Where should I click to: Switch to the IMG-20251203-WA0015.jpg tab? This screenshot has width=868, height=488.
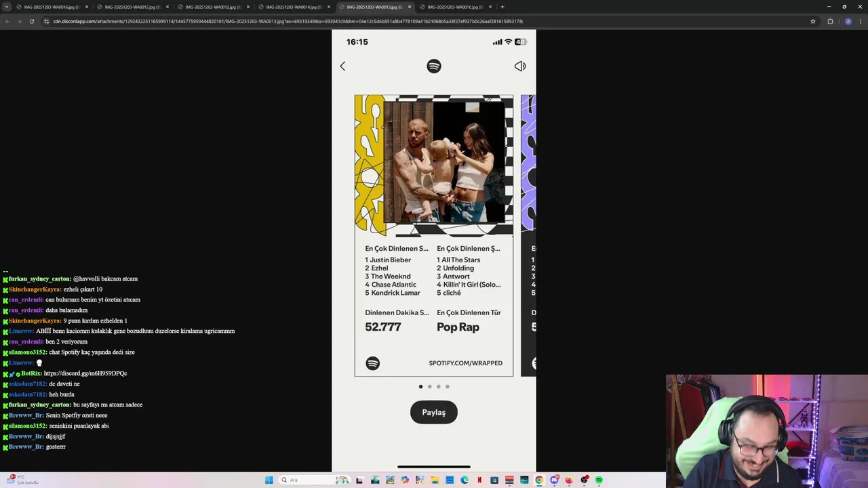(132, 7)
